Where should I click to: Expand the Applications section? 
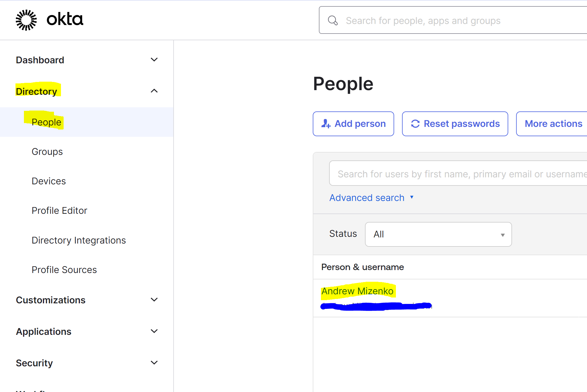[x=154, y=331]
